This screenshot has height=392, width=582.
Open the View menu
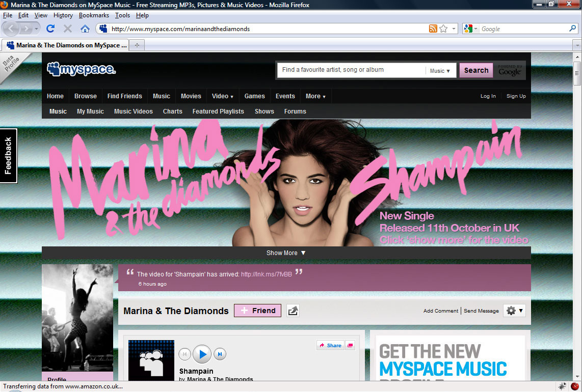point(41,15)
